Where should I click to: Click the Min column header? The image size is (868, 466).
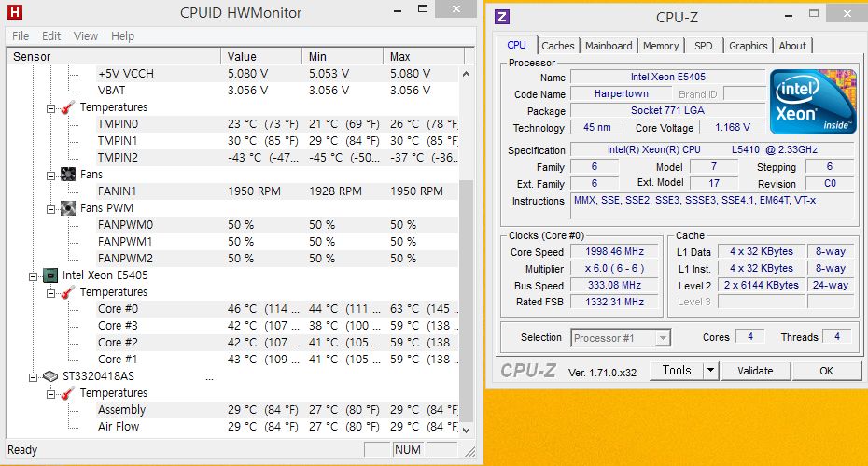pos(343,57)
